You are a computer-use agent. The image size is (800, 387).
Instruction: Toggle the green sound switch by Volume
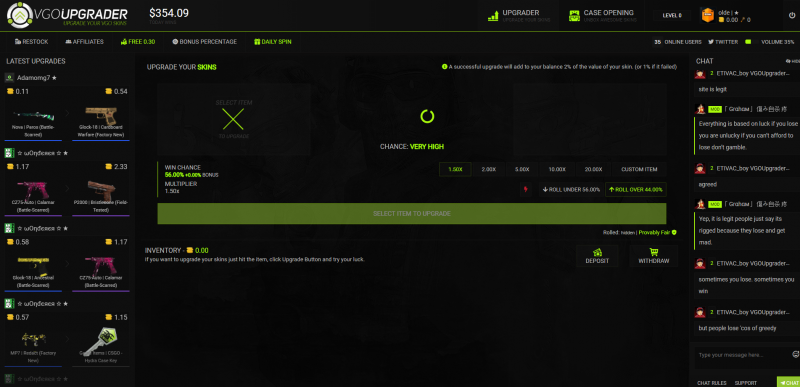click(748, 42)
